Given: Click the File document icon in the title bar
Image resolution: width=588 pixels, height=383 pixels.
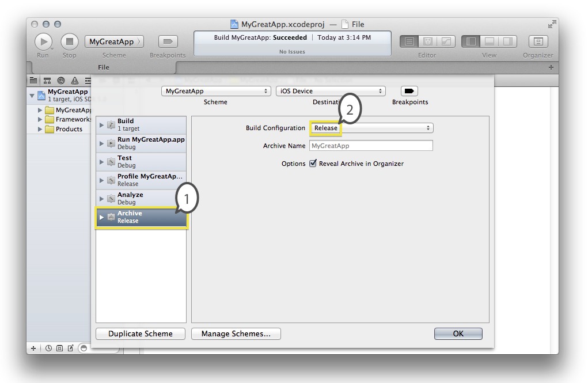Looking at the screenshot, I should pos(345,24).
